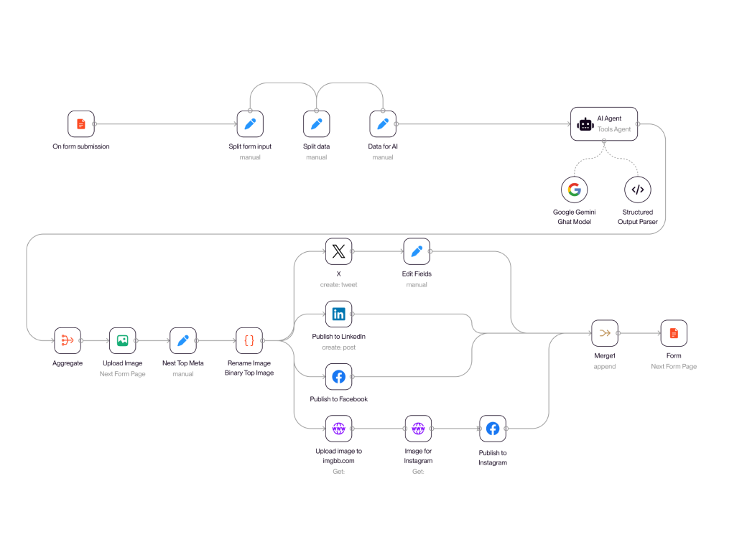Click the 'manual' label under Data for AI
The image size is (747, 560).
click(x=383, y=157)
